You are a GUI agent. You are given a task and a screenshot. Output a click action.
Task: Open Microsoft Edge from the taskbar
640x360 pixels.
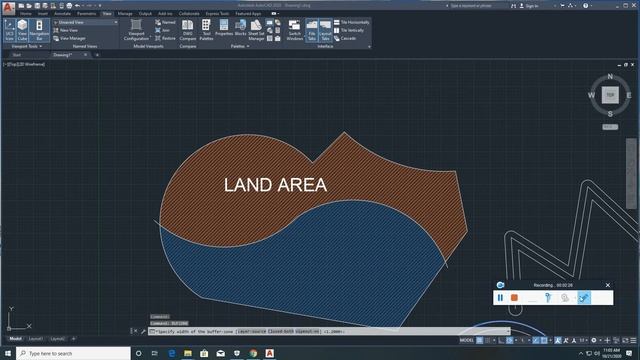click(x=171, y=353)
